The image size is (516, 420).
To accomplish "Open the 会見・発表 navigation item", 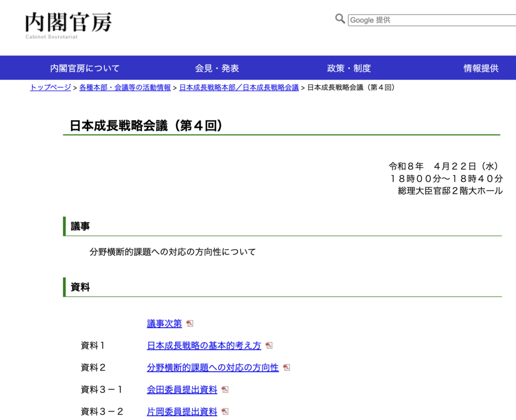I will coord(217,68).
